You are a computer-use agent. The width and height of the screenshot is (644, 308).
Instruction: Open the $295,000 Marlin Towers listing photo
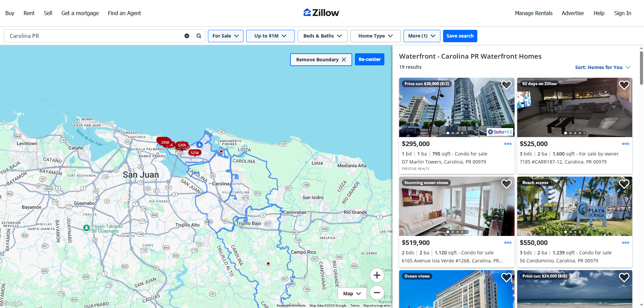457,108
